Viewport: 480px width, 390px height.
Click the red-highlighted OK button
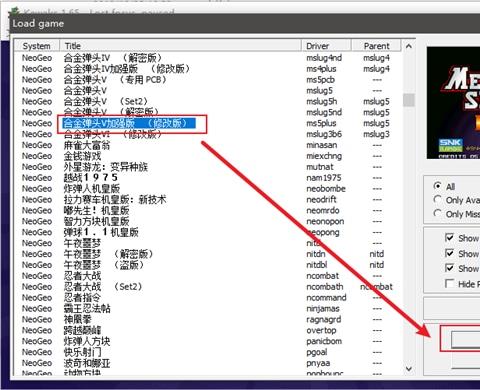466,339
